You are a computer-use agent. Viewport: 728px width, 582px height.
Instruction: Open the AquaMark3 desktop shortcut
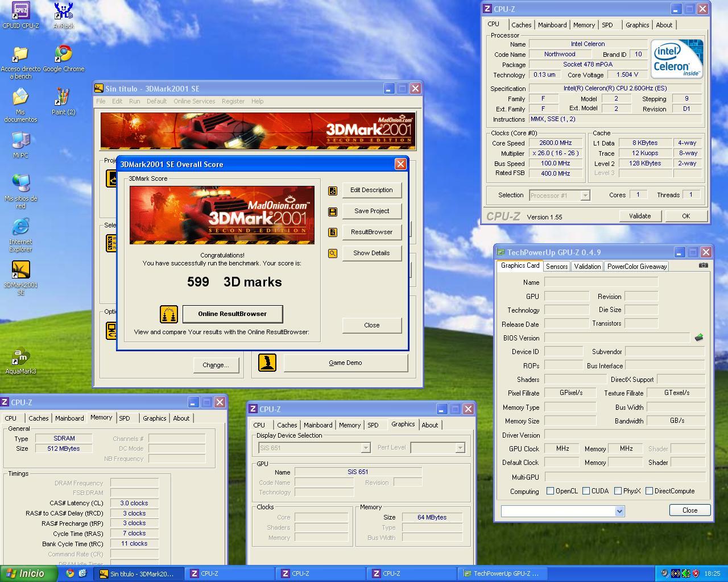21,361
